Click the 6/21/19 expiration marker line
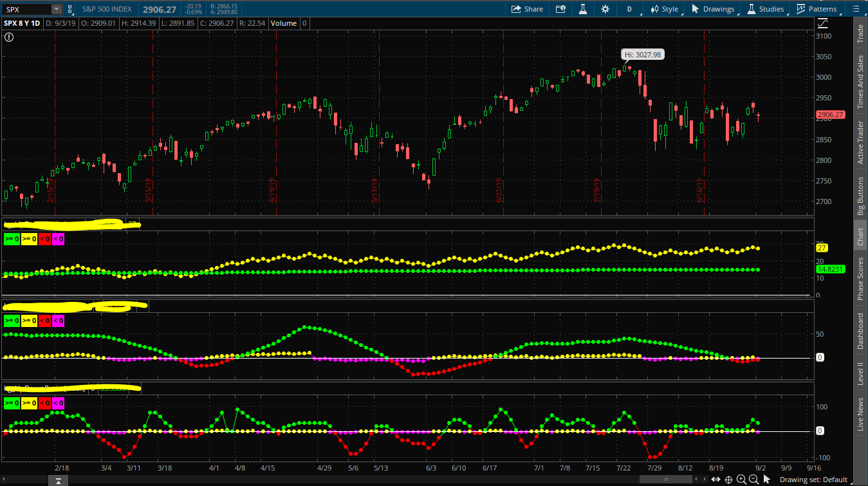 pos(503,122)
